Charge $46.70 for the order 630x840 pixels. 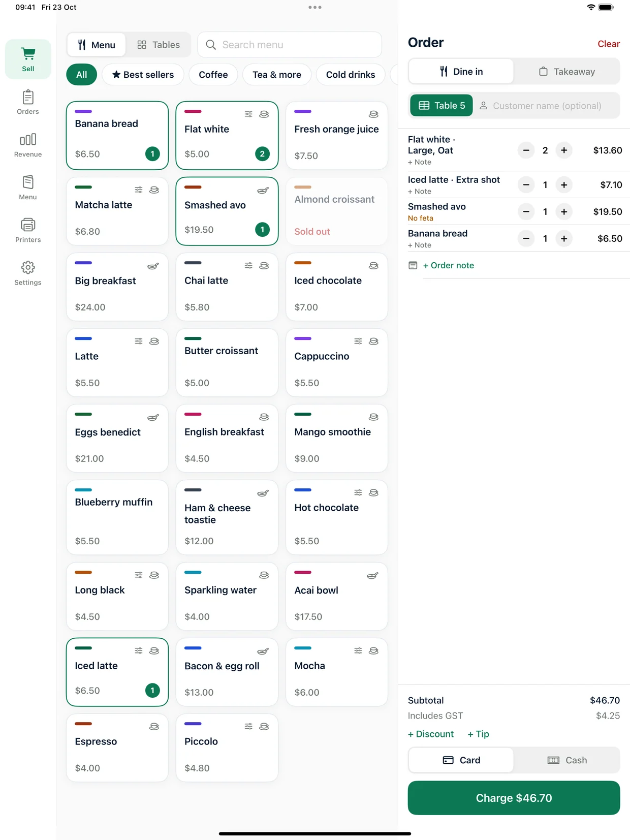[514, 798]
